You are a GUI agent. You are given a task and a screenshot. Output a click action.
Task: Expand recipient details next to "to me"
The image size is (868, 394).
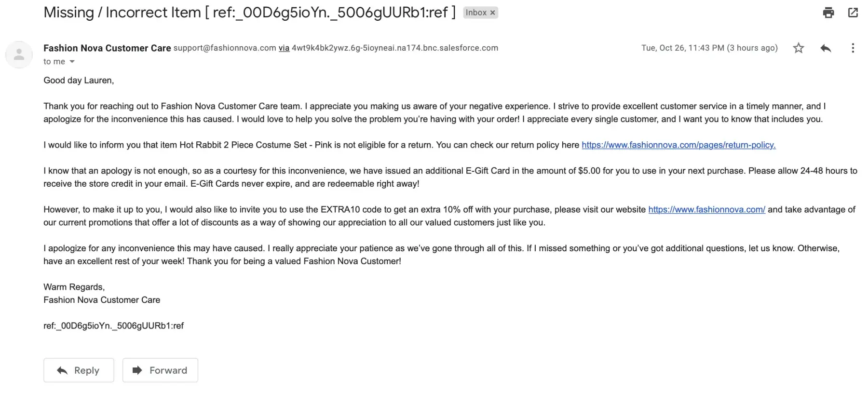(x=72, y=62)
